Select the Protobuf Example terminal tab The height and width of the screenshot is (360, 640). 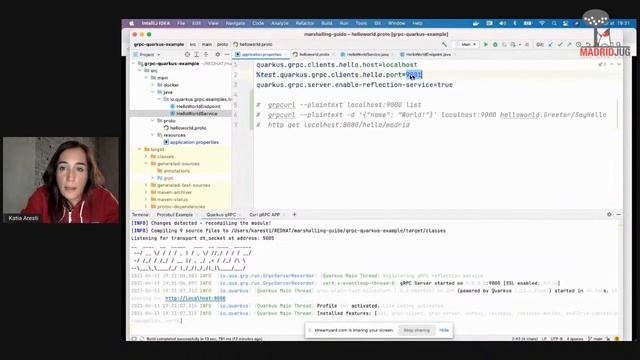pyautogui.click(x=175, y=215)
